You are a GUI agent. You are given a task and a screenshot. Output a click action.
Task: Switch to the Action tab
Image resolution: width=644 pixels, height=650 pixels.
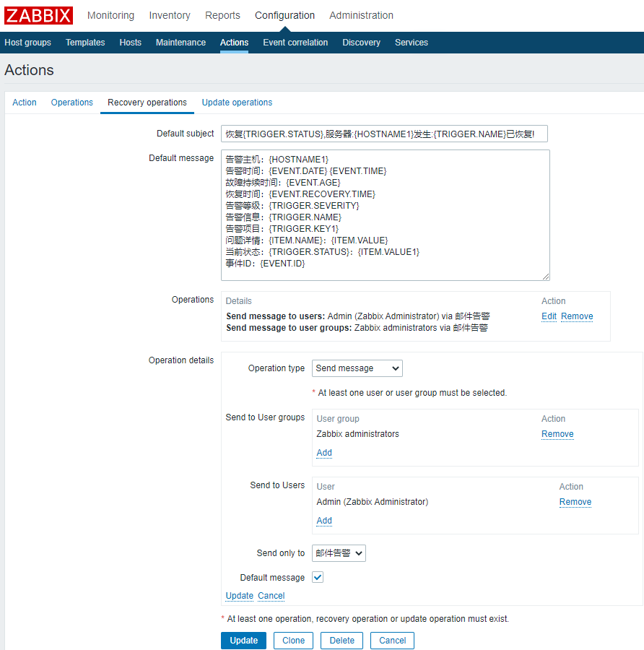[x=25, y=103]
